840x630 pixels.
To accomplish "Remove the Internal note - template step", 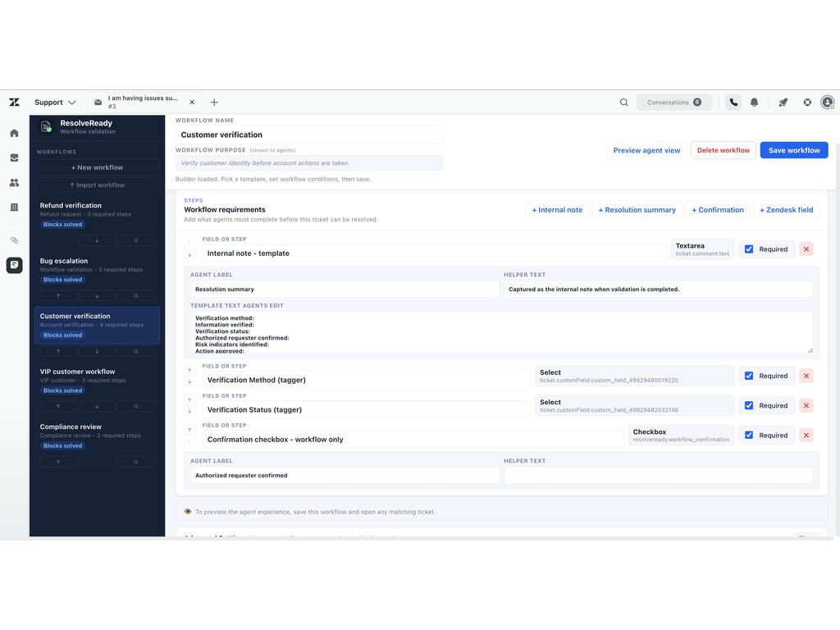I will pos(806,249).
